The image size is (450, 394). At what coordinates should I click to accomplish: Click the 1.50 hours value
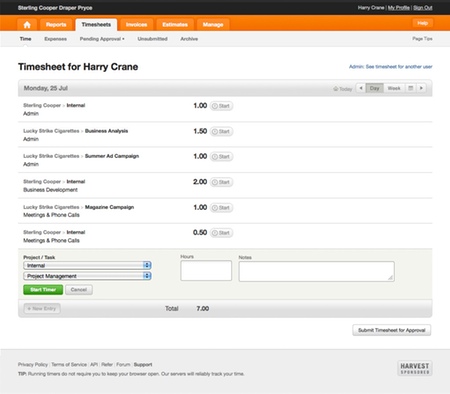[x=200, y=131]
